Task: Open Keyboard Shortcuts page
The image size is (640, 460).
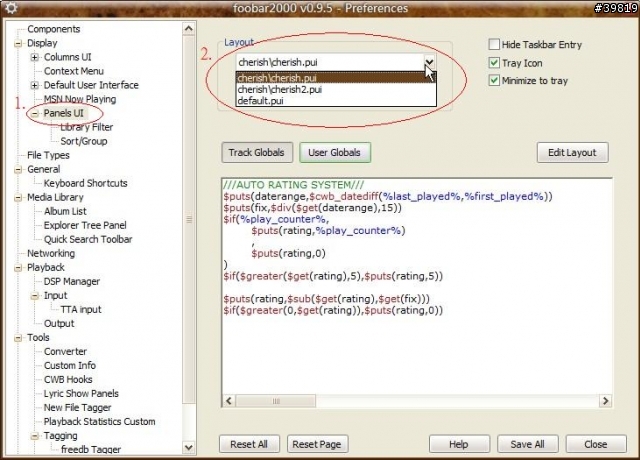Action: click(x=85, y=183)
